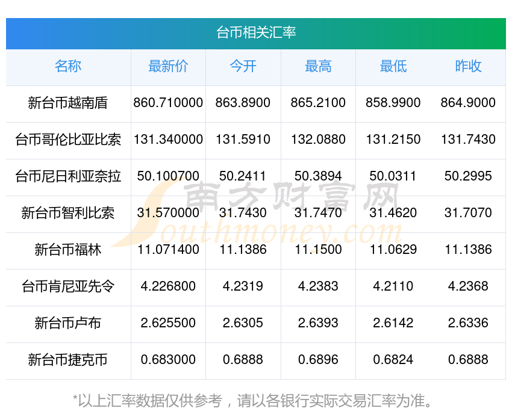
Task: Select the value 2.625500
Action: pyautogui.click(x=168, y=323)
